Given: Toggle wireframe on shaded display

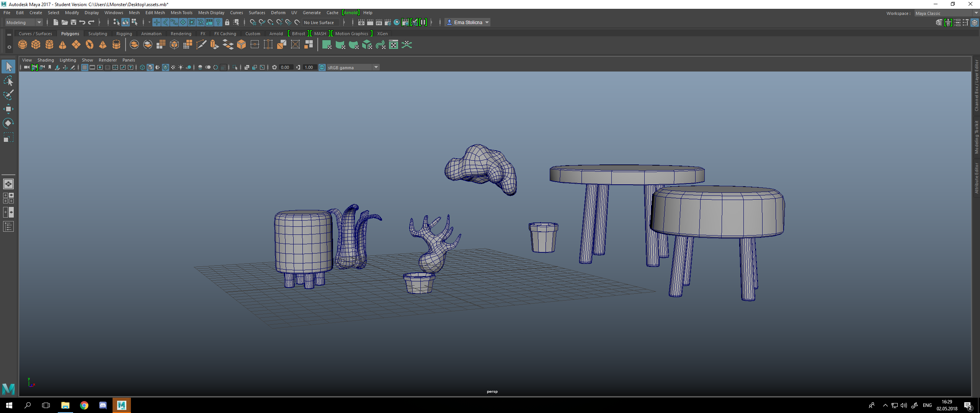Looking at the screenshot, I should pos(165,68).
